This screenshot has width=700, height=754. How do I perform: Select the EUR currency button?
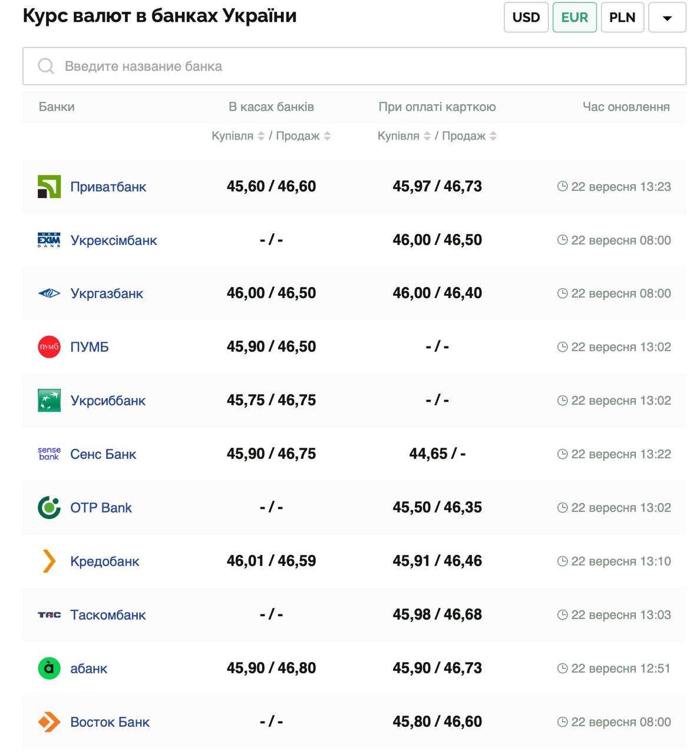[574, 17]
